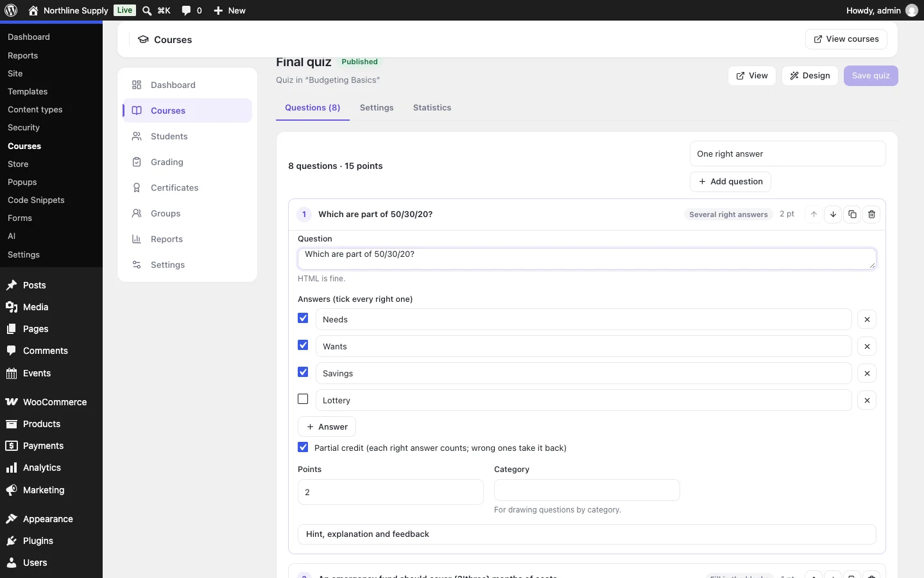This screenshot has height=578, width=924.
Task: Click the Points input field
Action: click(x=391, y=492)
